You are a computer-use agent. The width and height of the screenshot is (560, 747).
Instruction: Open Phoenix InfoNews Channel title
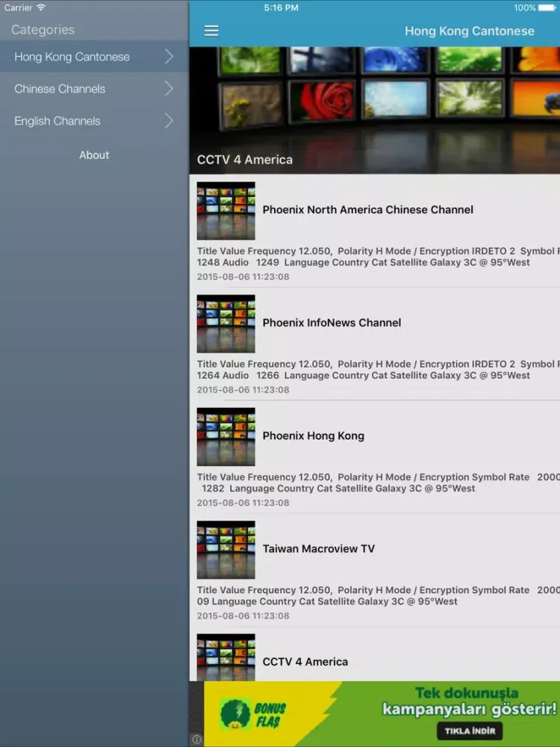click(332, 323)
